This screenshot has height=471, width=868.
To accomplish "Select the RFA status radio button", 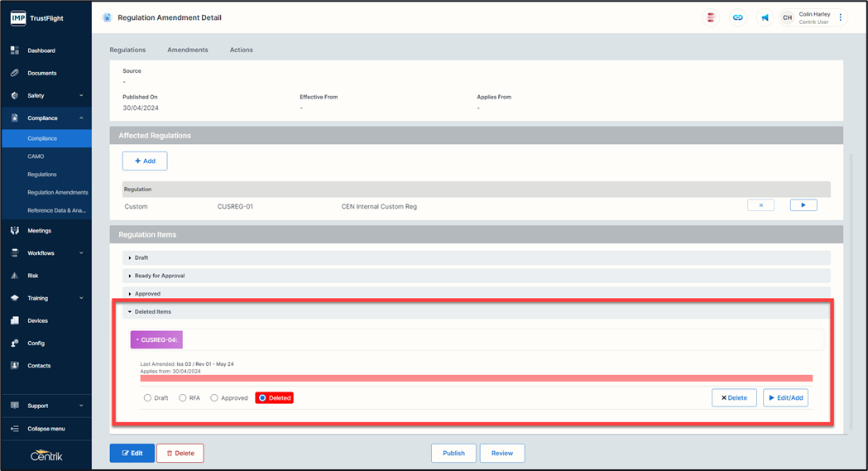I will [x=183, y=398].
